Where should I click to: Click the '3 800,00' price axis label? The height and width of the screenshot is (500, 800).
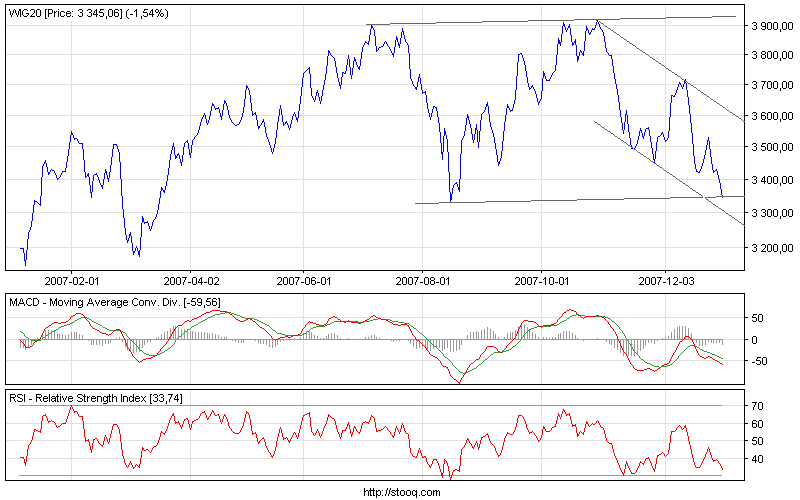[772, 55]
